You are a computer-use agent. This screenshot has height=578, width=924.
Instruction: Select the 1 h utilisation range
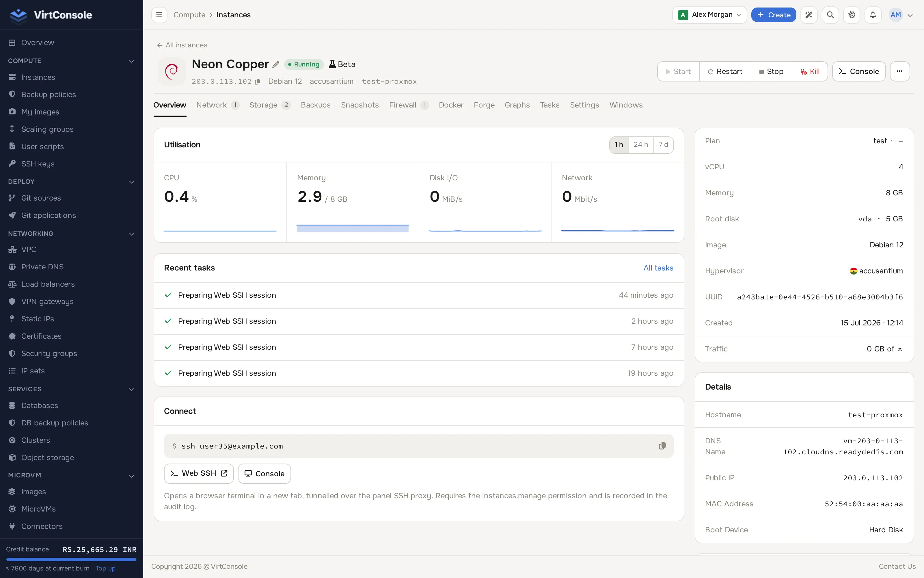tap(619, 145)
